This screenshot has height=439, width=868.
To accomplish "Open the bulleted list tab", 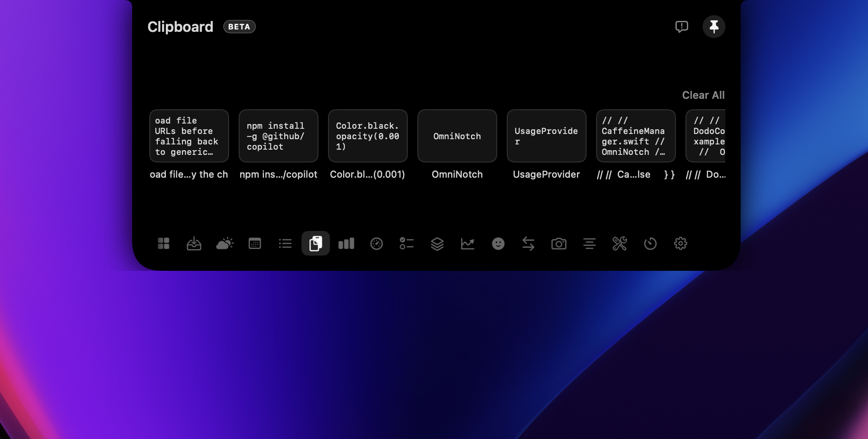I will point(285,244).
